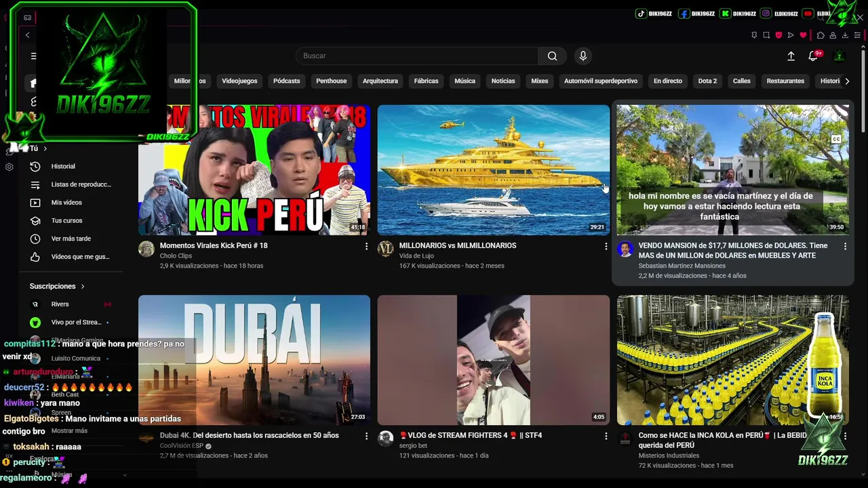Click the browser back arrow
This screenshot has height=488, width=868.
click(x=27, y=35)
